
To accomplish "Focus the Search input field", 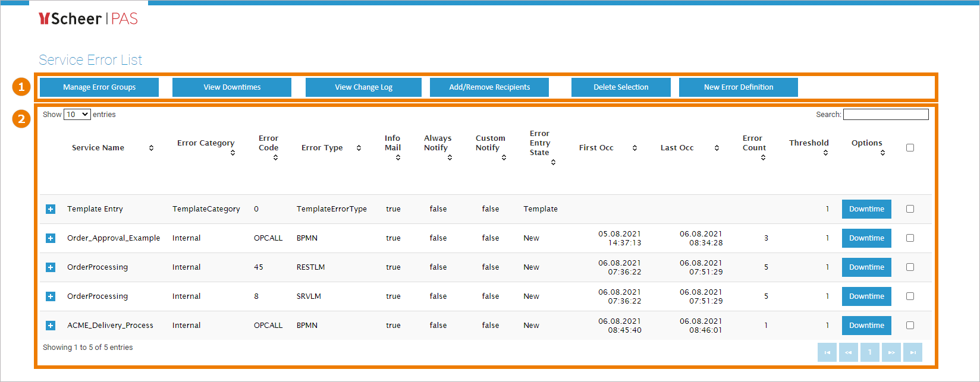I will tap(885, 115).
